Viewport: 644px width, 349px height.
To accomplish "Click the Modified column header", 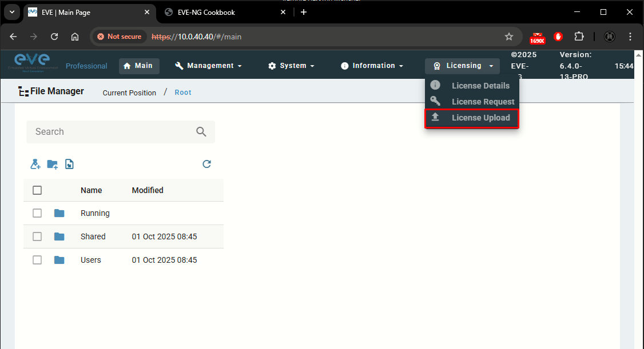I will coord(148,190).
